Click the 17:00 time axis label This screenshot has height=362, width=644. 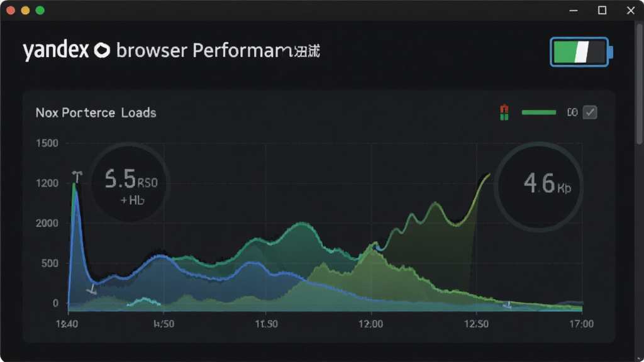tap(581, 324)
